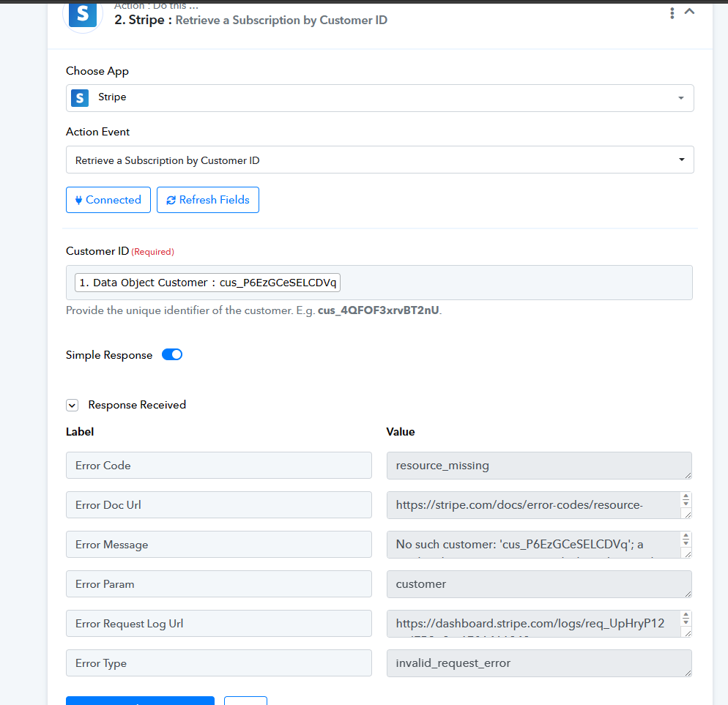Step up in the Error Request Log Url value

(686, 615)
